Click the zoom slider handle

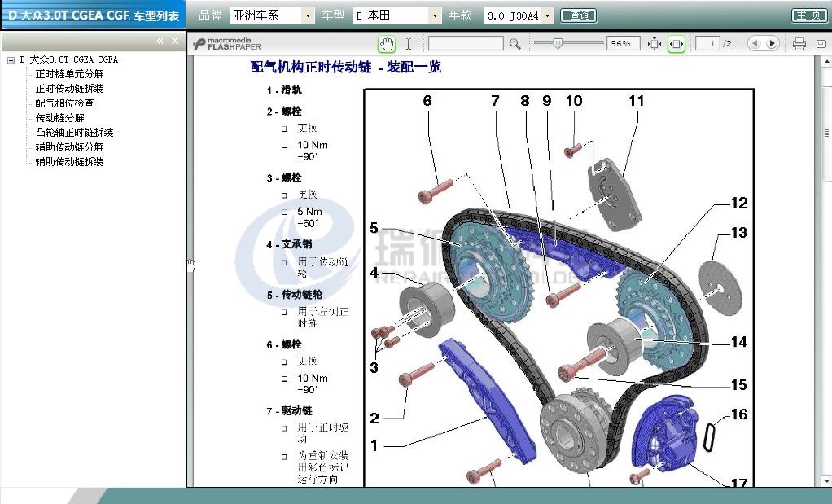(x=558, y=44)
